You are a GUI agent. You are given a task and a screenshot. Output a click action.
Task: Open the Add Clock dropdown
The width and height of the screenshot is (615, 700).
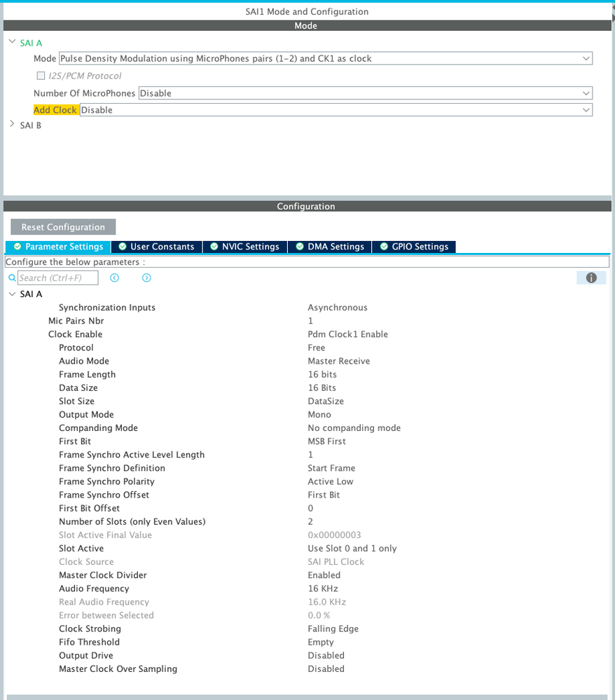tap(586, 109)
